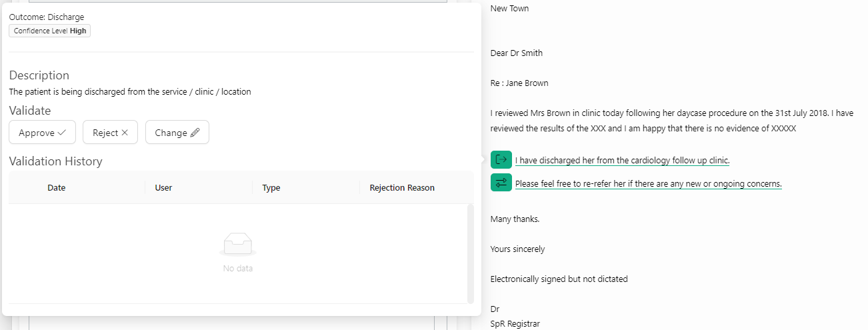Viewport: 868px width, 330px height.
Task: Click the 'Dear Dr Smith' greeting
Action: point(517,53)
